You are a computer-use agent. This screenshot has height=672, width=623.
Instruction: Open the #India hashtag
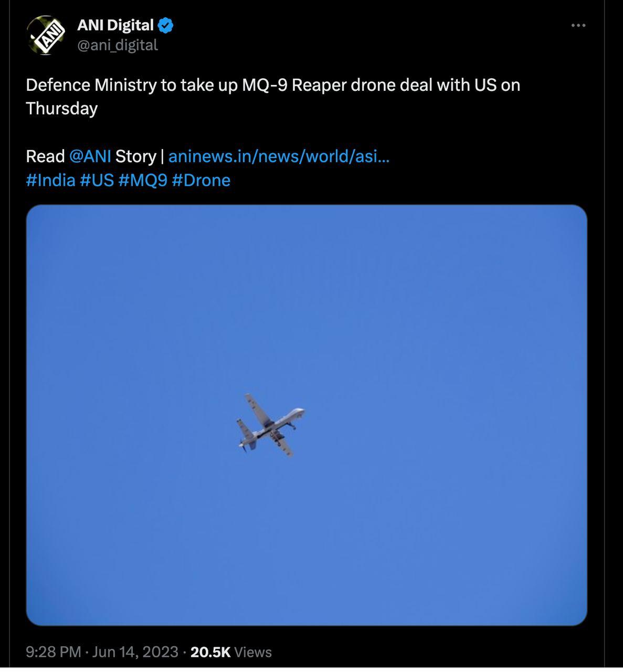[x=50, y=180]
